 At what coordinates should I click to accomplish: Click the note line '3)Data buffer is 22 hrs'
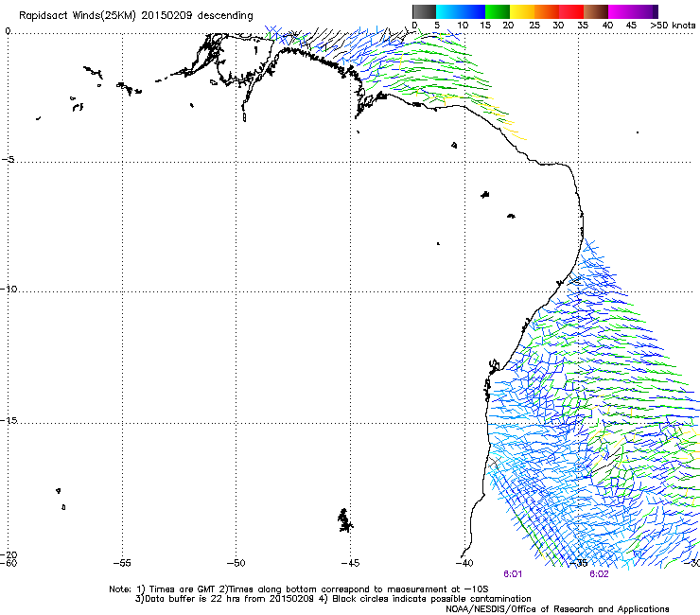pyautogui.click(x=333, y=599)
